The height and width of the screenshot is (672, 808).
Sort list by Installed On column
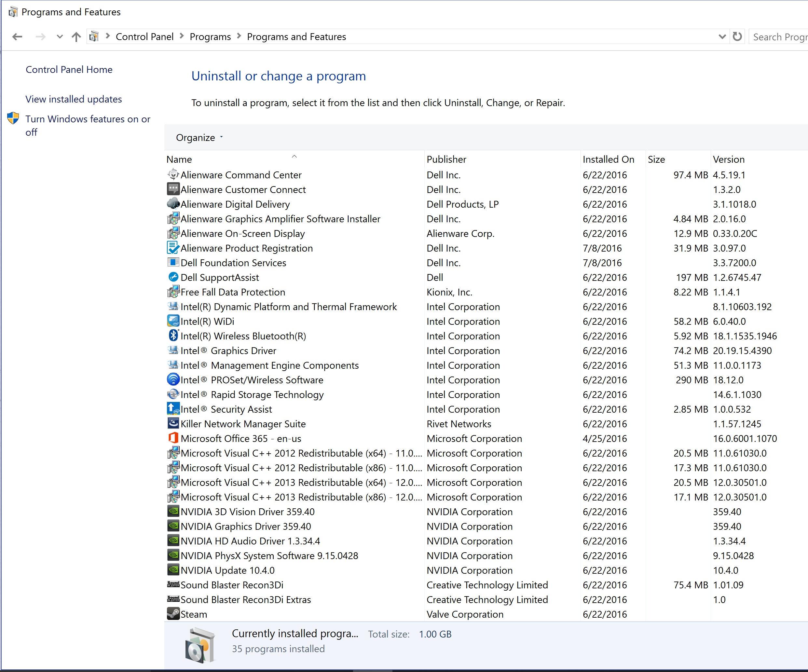(608, 159)
